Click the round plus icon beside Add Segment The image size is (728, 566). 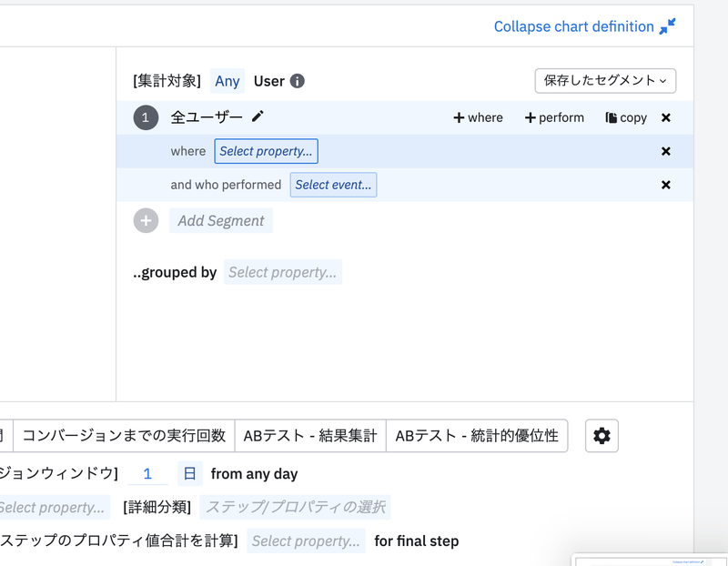coord(146,220)
